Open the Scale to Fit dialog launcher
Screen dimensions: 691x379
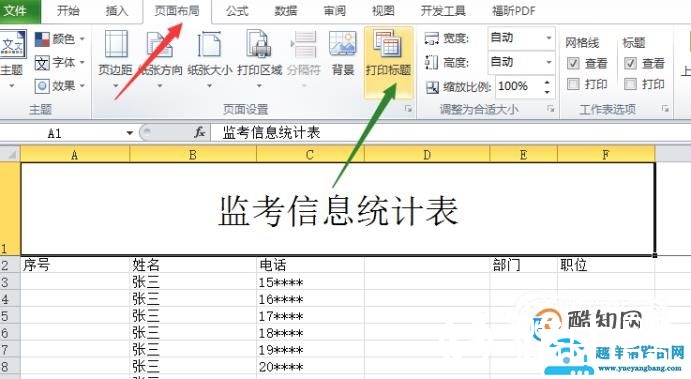pyautogui.click(x=551, y=108)
